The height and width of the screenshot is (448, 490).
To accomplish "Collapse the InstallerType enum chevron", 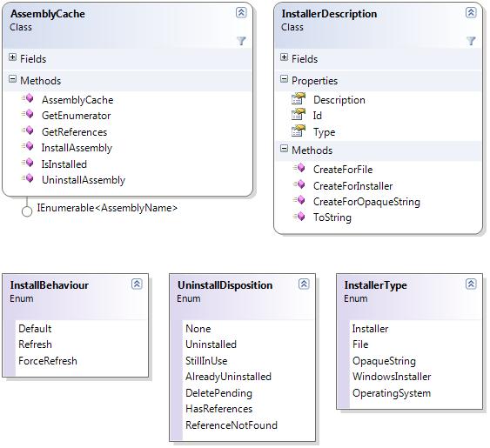I will click(471, 284).
